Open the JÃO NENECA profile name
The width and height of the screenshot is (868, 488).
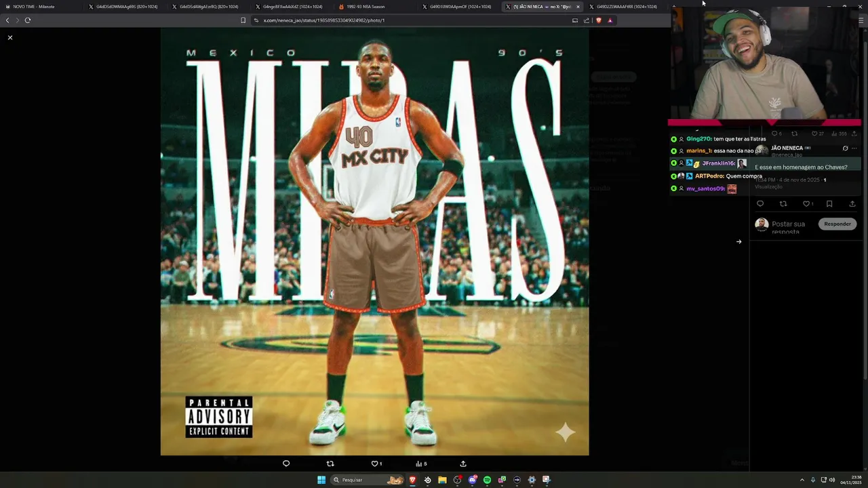pos(787,148)
